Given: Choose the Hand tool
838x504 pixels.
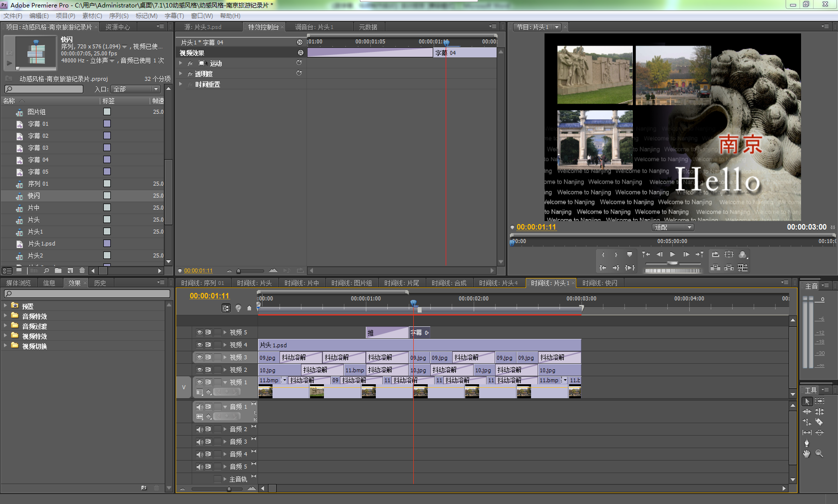Looking at the screenshot, I should (807, 454).
